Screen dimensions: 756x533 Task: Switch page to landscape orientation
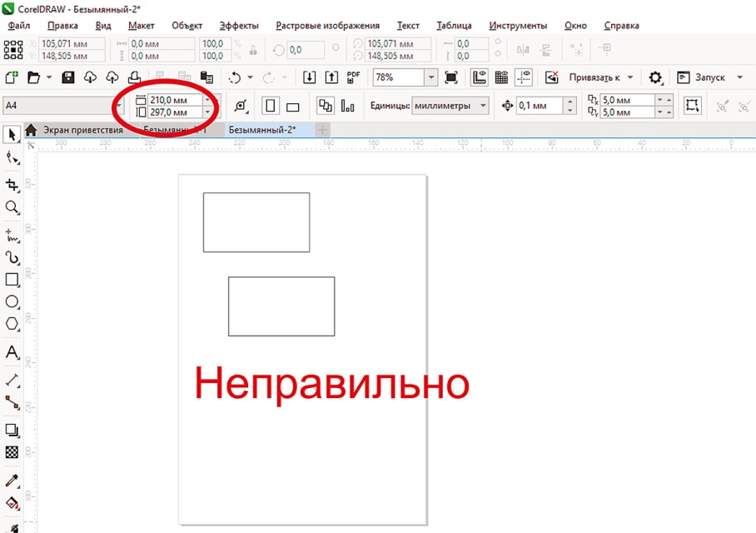(x=293, y=107)
